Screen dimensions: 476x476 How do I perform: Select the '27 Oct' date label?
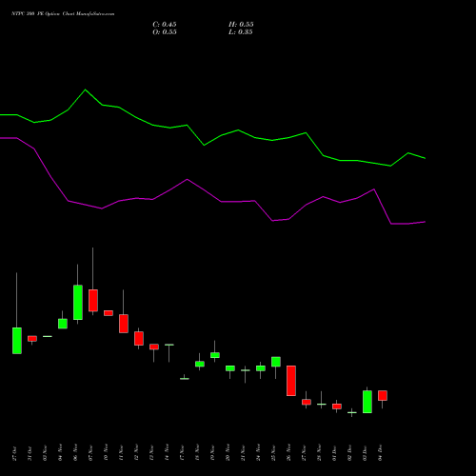15,453
